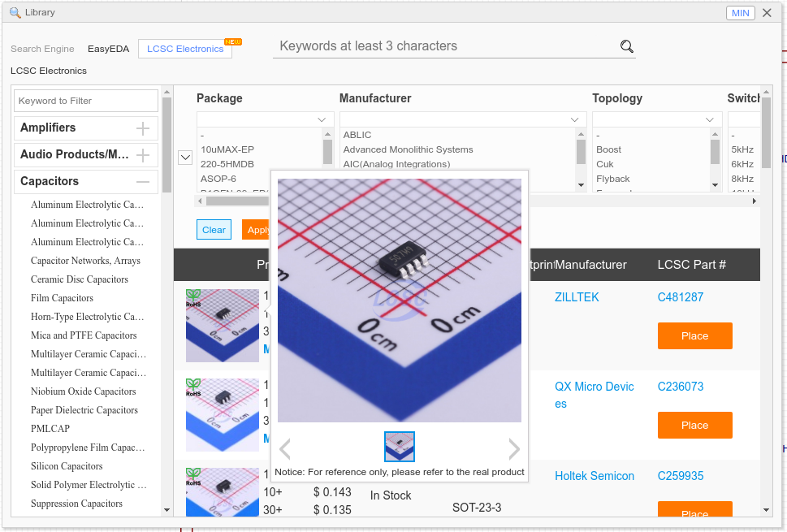Open Suppression Capacitors subcategory
Image resolution: width=787 pixels, height=532 pixels.
76,504
